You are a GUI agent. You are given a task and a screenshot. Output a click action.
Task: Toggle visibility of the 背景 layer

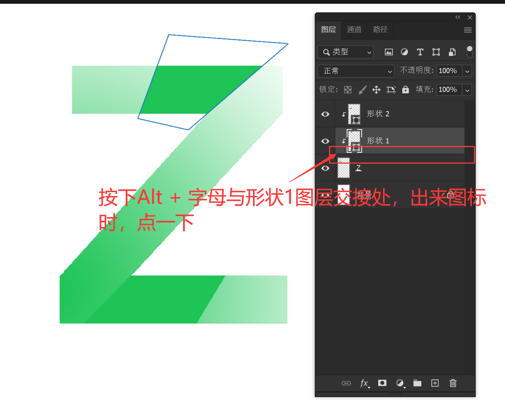pyautogui.click(x=325, y=195)
